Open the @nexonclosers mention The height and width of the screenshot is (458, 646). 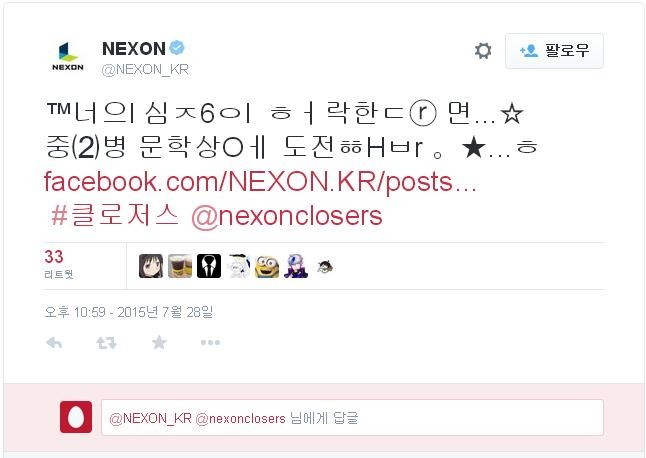click(x=287, y=216)
